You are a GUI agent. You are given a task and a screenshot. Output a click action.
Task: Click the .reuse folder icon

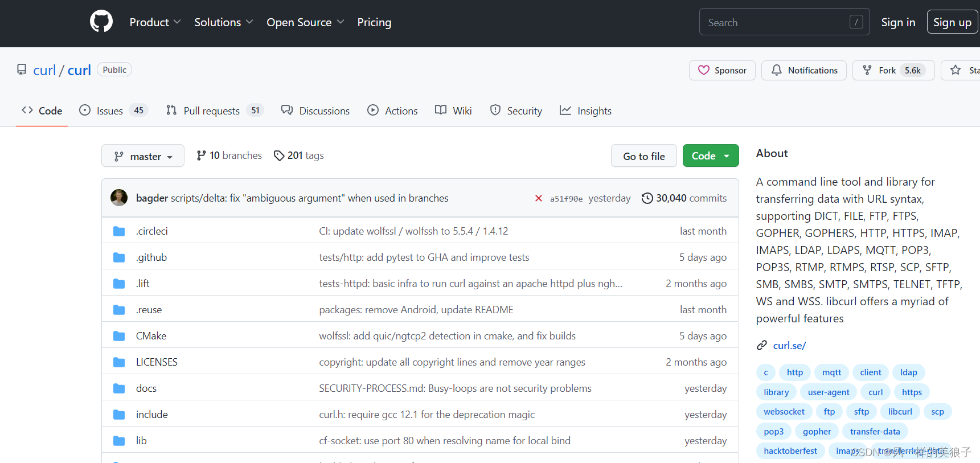point(119,310)
